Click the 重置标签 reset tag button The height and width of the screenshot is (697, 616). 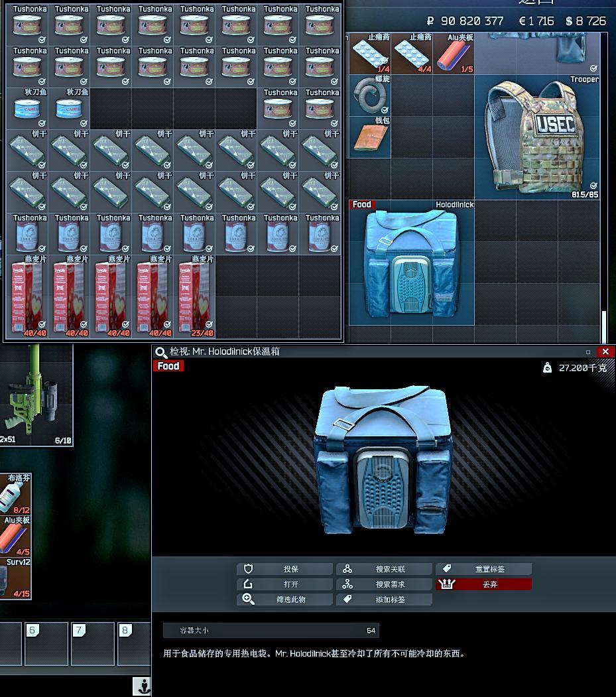[484, 569]
